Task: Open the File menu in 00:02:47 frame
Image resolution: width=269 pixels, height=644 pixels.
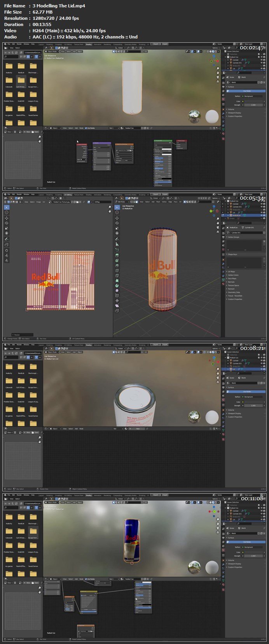Action: click(x=9, y=44)
